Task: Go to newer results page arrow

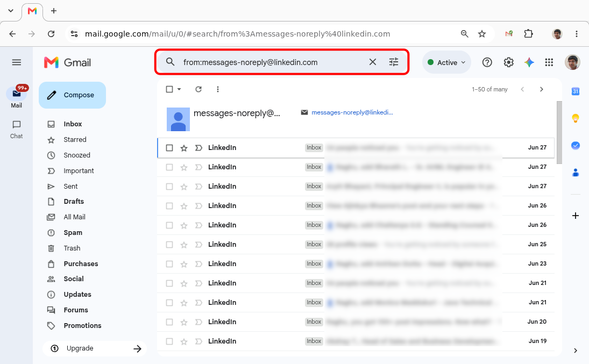Action: pyautogui.click(x=522, y=89)
